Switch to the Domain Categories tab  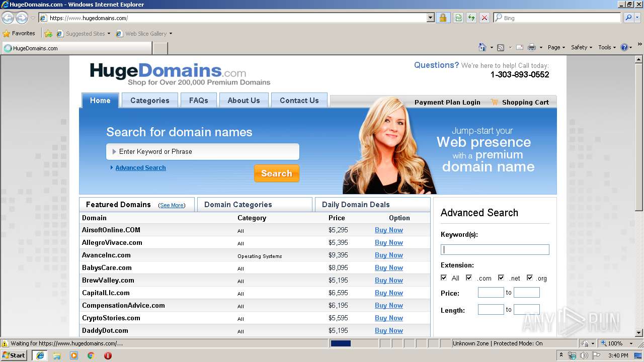pos(255,205)
